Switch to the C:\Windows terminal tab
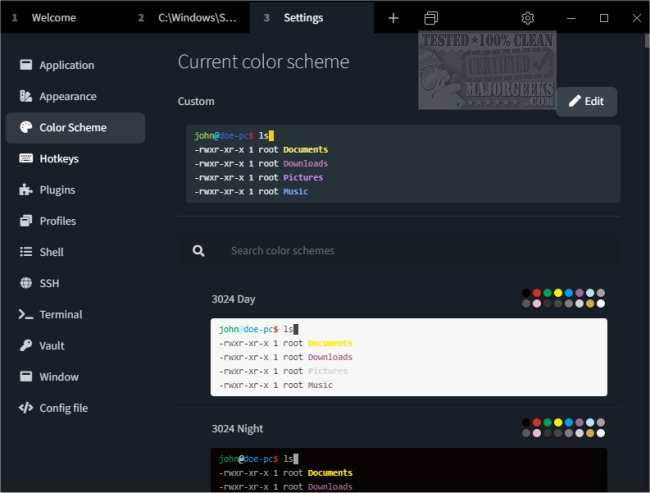This screenshot has height=493, width=650. tap(190, 18)
